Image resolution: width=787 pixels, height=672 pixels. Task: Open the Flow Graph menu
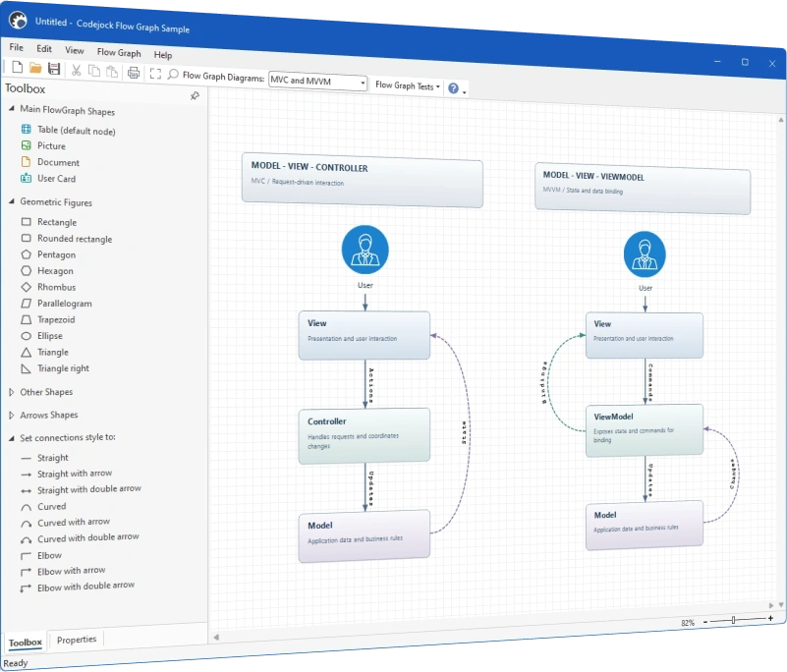119,52
